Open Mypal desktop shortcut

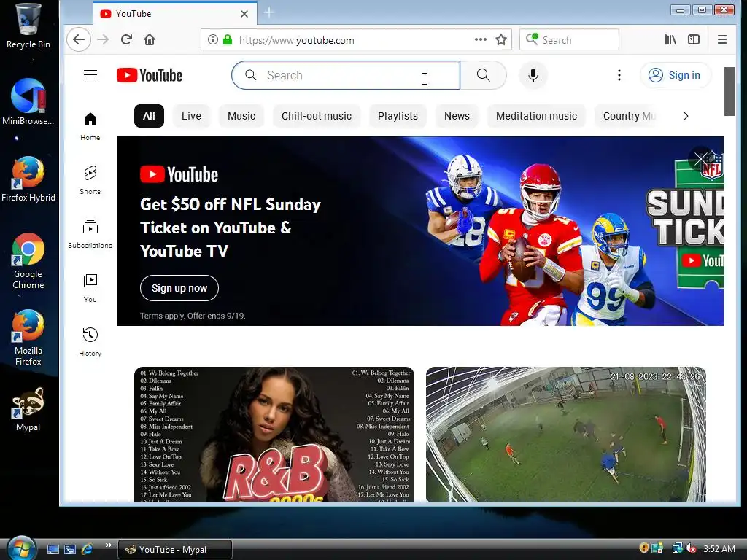coord(28,409)
